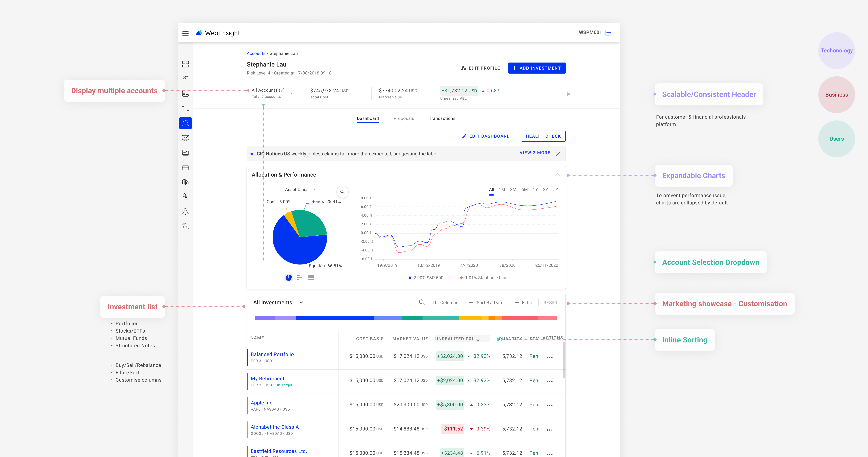Screen dimensions: 868x457
Task: Click the Wealthsight logo
Action: click(x=218, y=33)
